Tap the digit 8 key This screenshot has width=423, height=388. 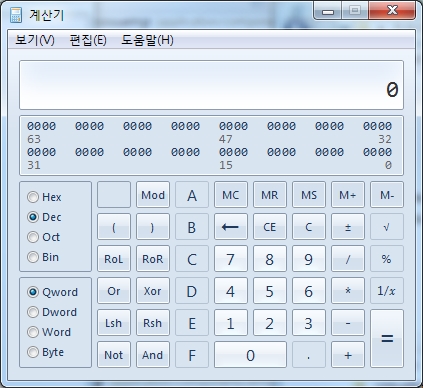tap(270, 259)
